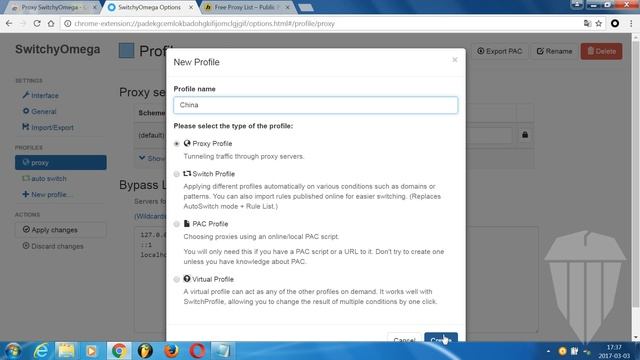The width and height of the screenshot is (640, 360).
Task: Click the Rename button
Action: (x=554, y=51)
